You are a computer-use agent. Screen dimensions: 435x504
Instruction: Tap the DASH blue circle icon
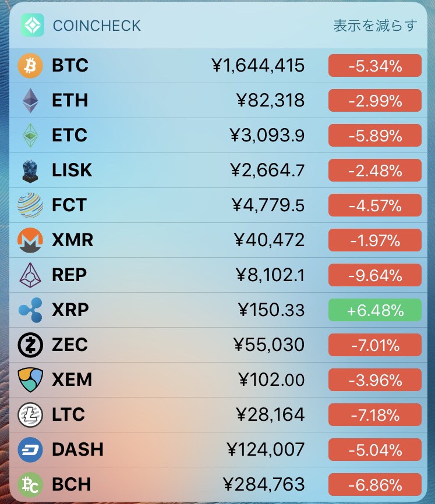click(30, 450)
